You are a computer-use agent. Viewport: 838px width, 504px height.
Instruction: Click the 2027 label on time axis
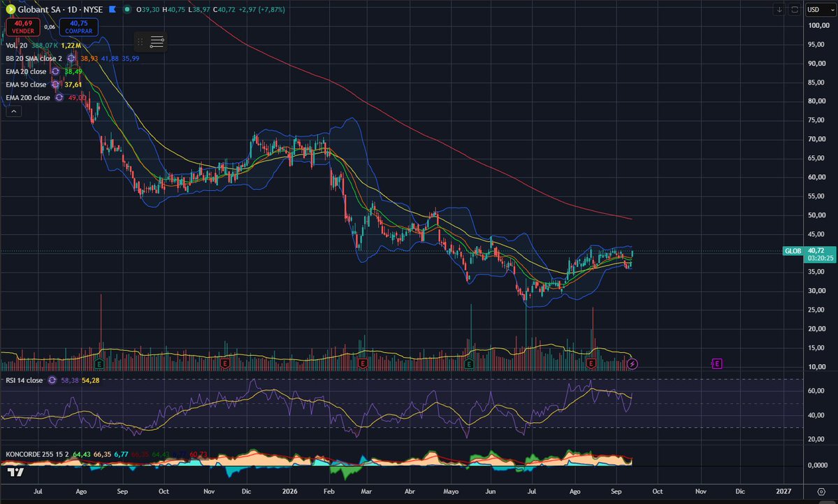783,491
